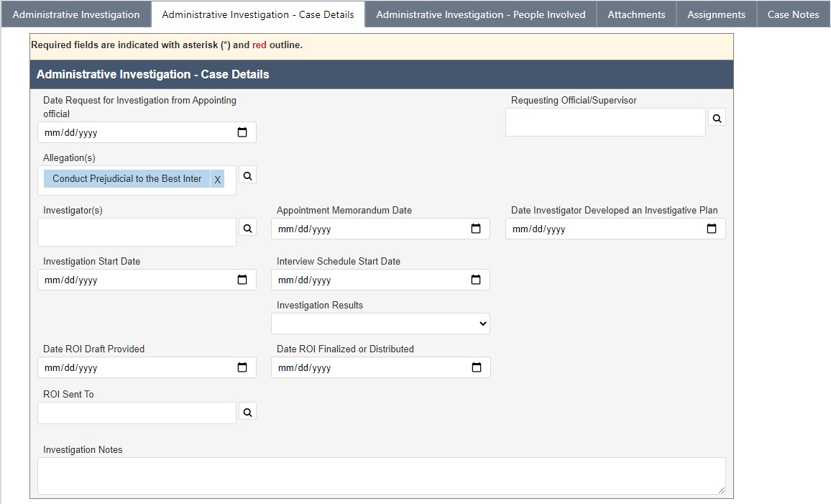Open Administrative Investigation - People Involved tab
This screenshot has width=831, height=504.
click(x=481, y=14)
